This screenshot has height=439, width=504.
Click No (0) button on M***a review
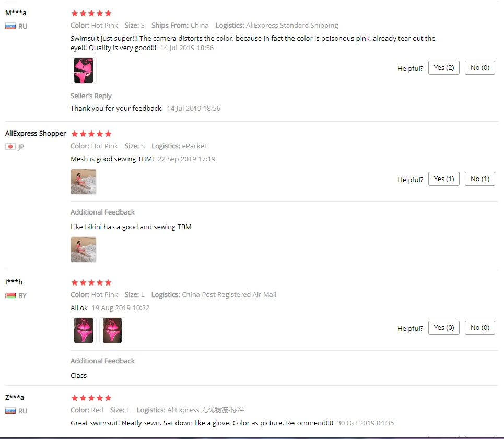(479, 68)
